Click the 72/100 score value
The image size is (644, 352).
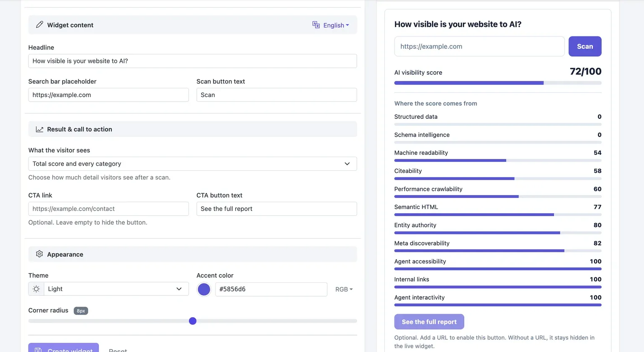pos(585,71)
